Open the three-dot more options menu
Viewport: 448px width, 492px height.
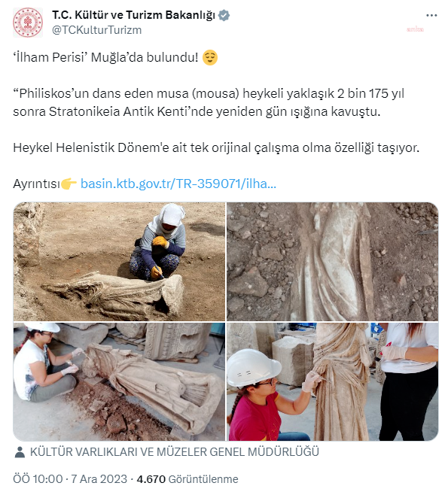click(x=431, y=15)
